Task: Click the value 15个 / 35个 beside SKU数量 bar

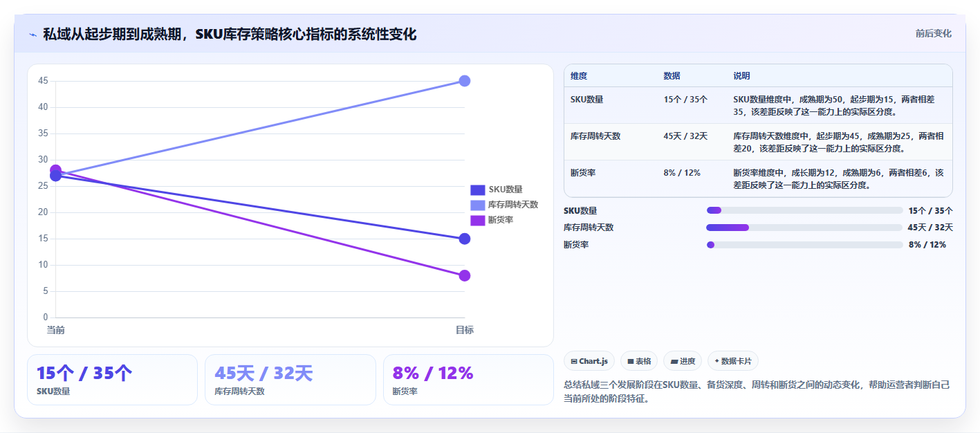Action: pyautogui.click(x=930, y=210)
